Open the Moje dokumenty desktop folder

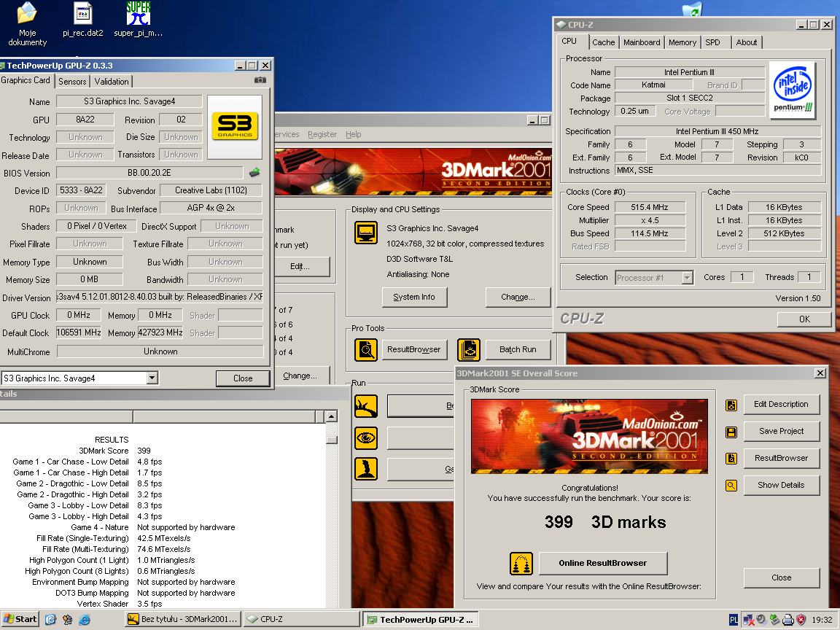[x=27, y=24]
